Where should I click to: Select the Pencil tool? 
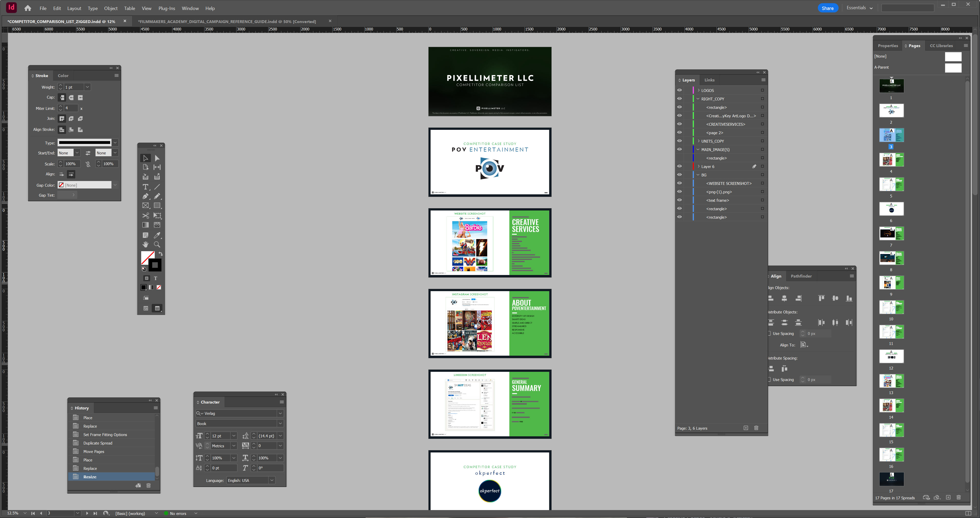pos(157,196)
